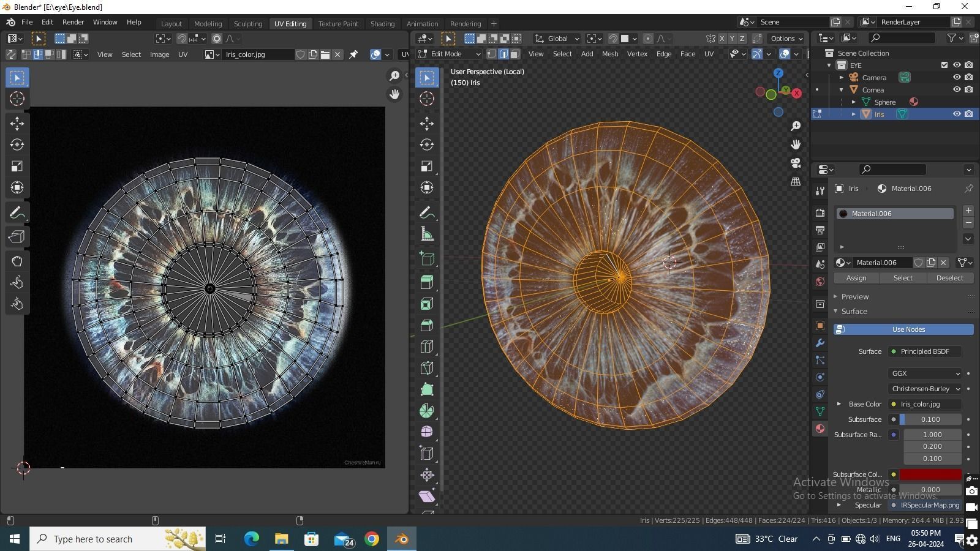The height and width of the screenshot is (551, 980).
Task: Uncheck the EYE collection exclude checkbox
Action: click(944, 65)
